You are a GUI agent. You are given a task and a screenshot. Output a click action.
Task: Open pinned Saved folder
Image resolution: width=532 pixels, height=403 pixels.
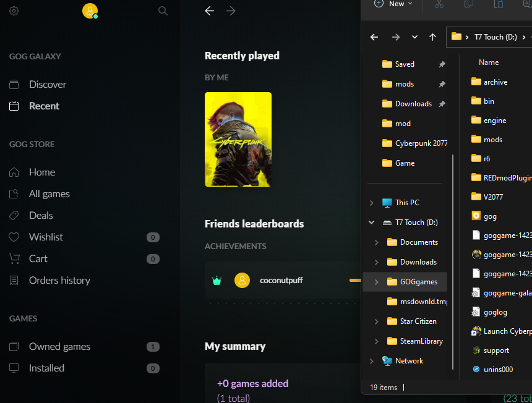[x=405, y=64]
